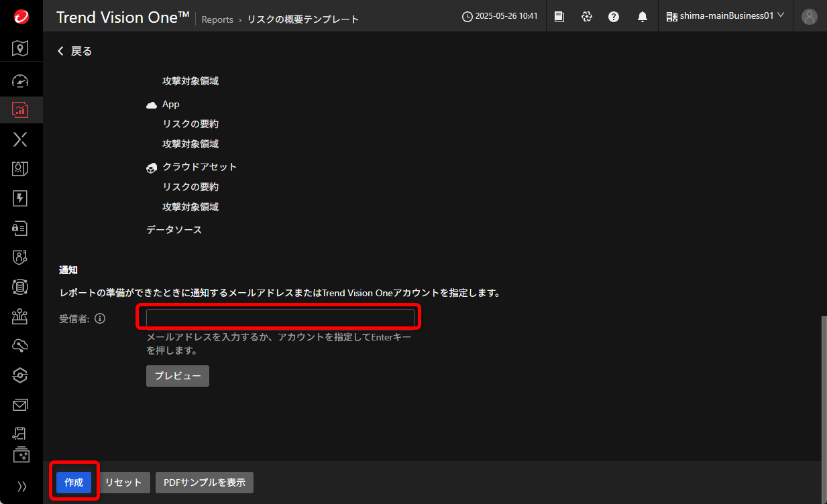Open the gauge dashboard icon in sidebar
The height and width of the screenshot is (504, 827).
pos(21,80)
